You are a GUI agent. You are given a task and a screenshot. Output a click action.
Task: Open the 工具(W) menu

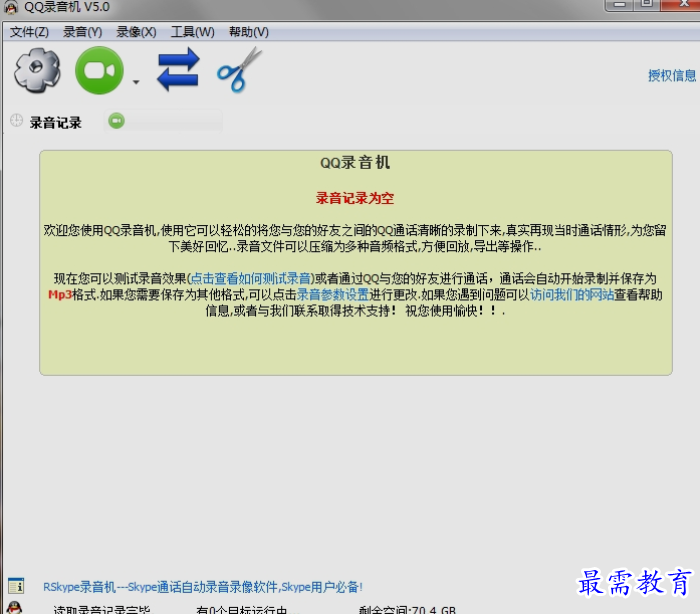pyautogui.click(x=192, y=32)
